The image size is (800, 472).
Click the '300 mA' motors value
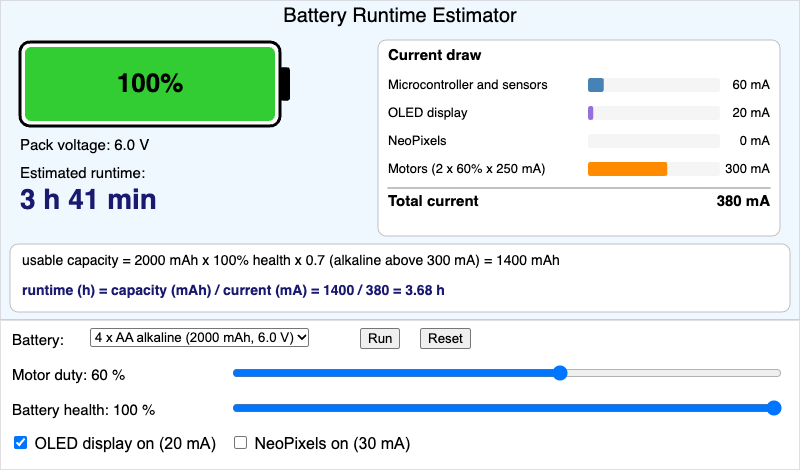click(747, 169)
